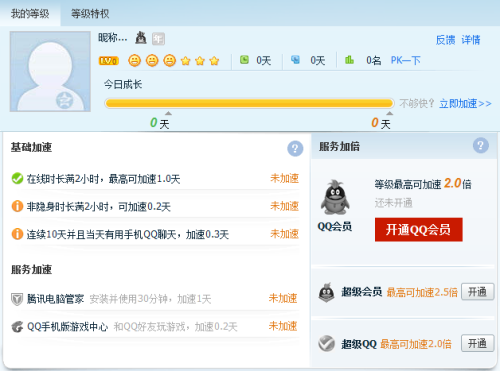Open help icon beside 服务加倍
This screenshot has width=500, height=371.
pyautogui.click(x=481, y=146)
